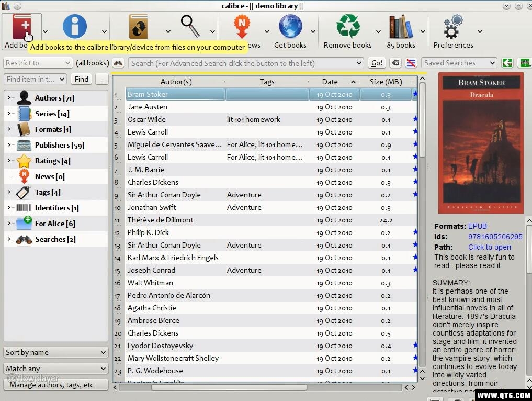Click the advanced search binoculars icon
Viewport: 532px width, 401px height.
tap(118, 63)
